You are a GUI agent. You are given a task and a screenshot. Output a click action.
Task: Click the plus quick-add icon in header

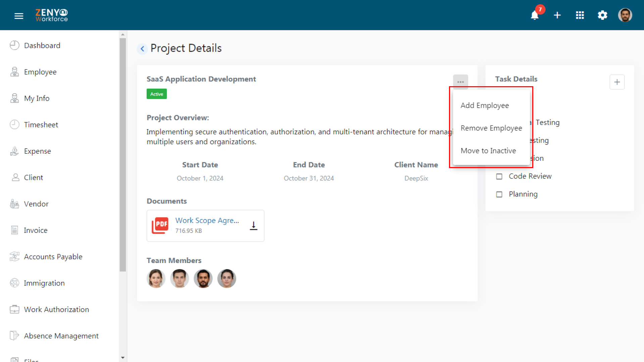click(557, 15)
